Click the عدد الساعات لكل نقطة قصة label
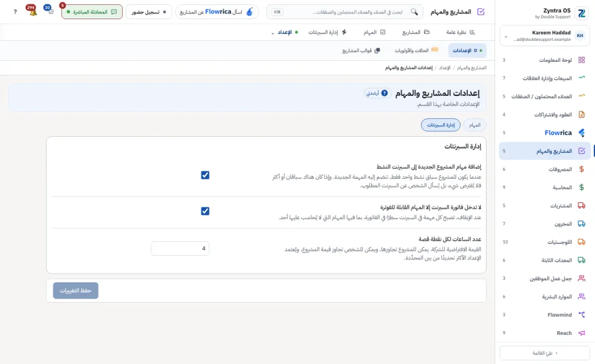 click(x=450, y=239)
